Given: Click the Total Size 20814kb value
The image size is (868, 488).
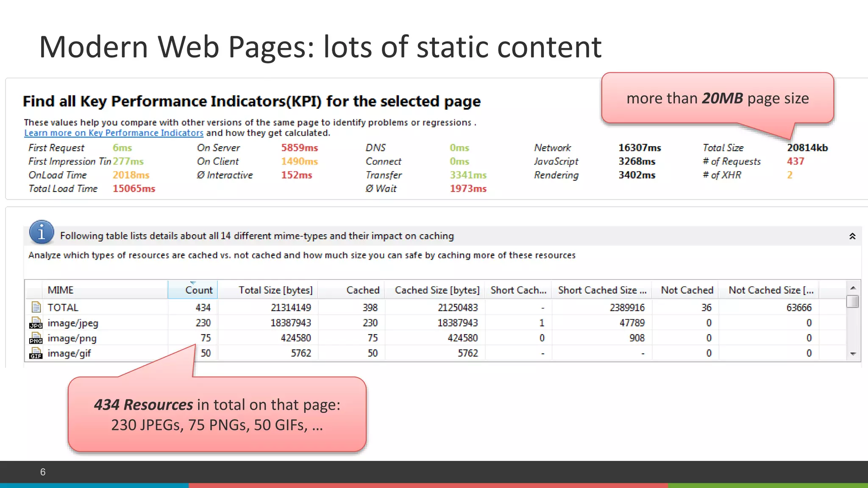Looking at the screenshot, I should [807, 148].
